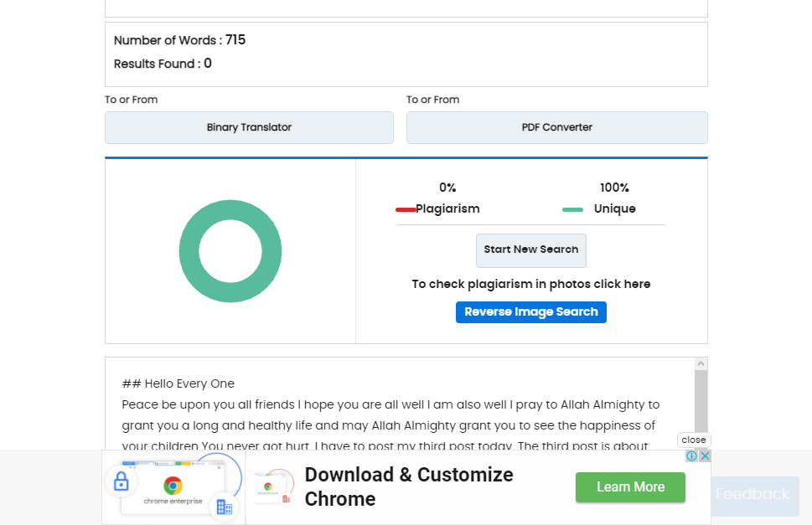Click the line starting 'grant you a long and healthy life'
This screenshot has height=525, width=812.
[x=388, y=425]
